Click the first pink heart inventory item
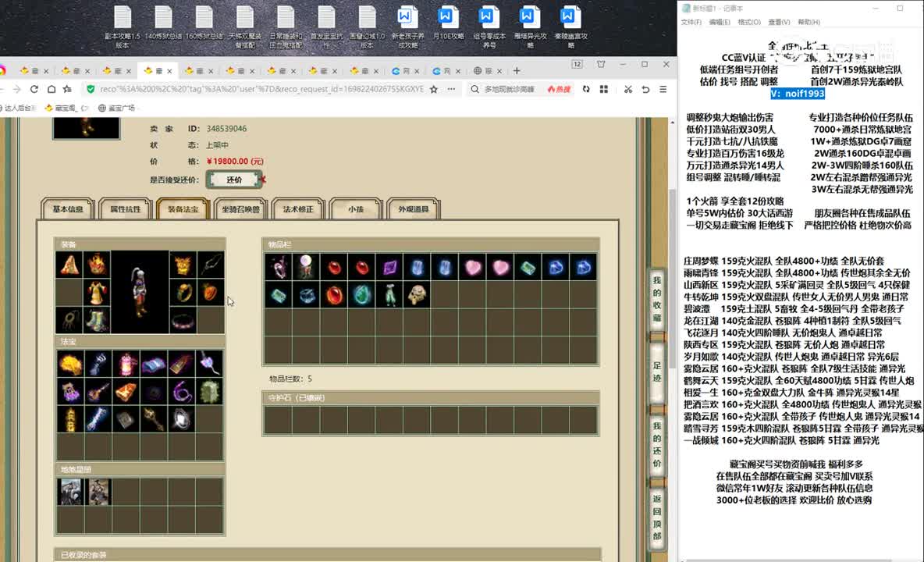The width and height of the screenshot is (924, 562). click(x=473, y=268)
